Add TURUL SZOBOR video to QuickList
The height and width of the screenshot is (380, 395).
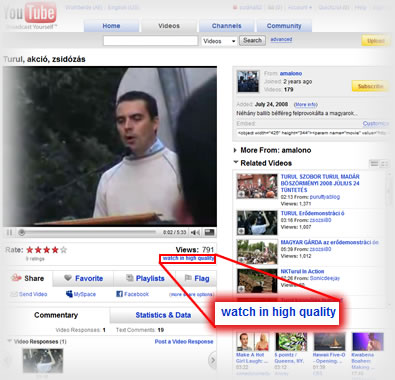tap(241, 195)
